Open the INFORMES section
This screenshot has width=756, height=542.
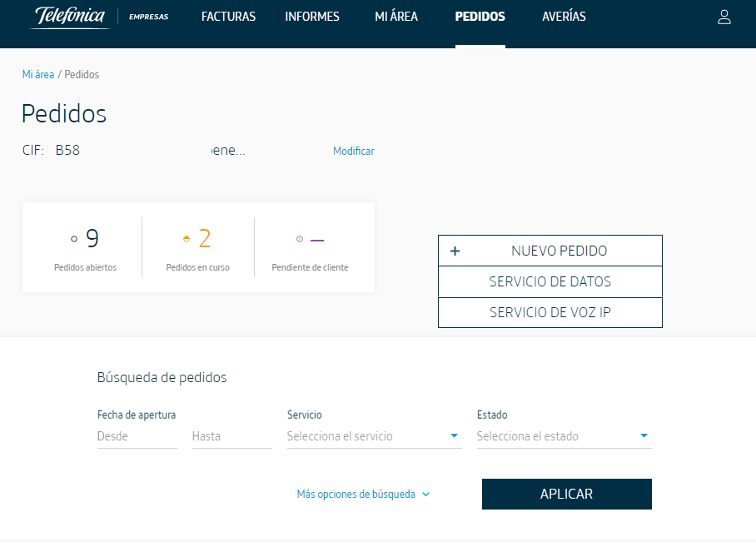coord(311,16)
